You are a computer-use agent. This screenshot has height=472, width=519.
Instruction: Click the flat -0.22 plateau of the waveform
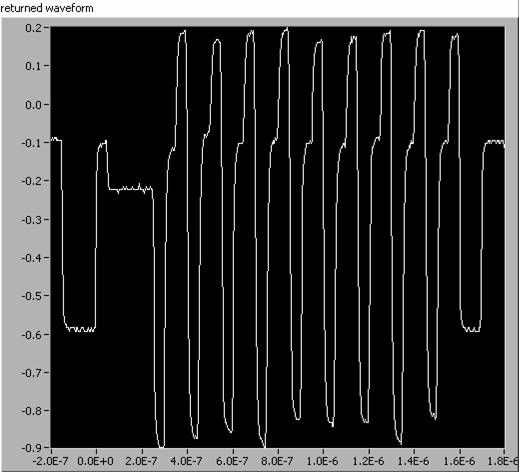tap(130, 189)
